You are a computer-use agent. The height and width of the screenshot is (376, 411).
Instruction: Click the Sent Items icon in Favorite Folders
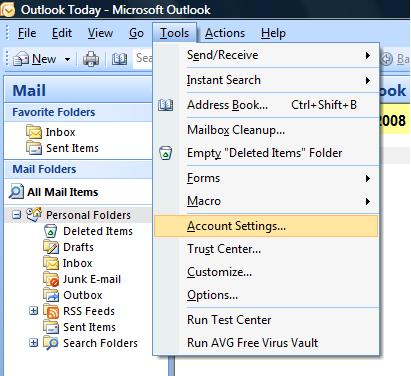pos(34,148)
